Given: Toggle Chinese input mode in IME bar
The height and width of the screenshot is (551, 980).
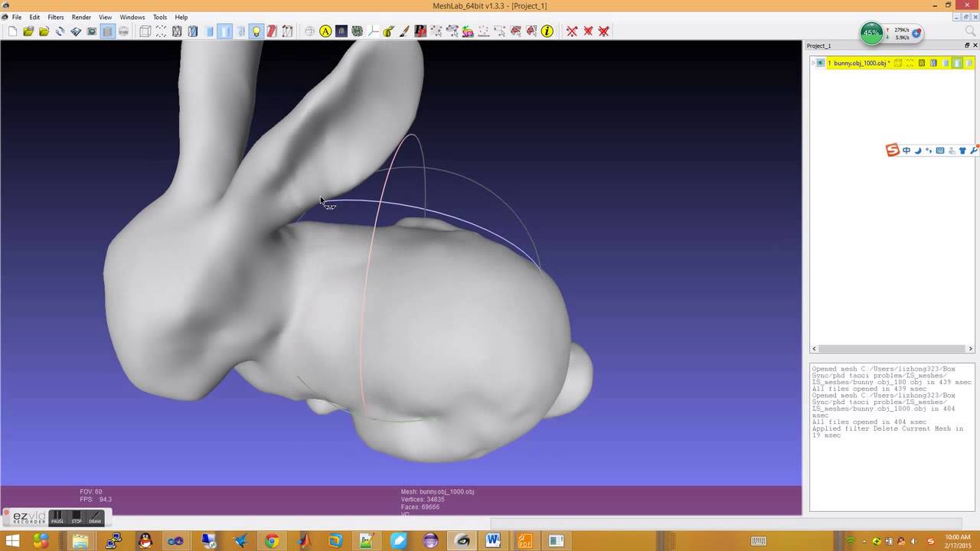Looking at the screenshot, I should click(x=906, y=151).
